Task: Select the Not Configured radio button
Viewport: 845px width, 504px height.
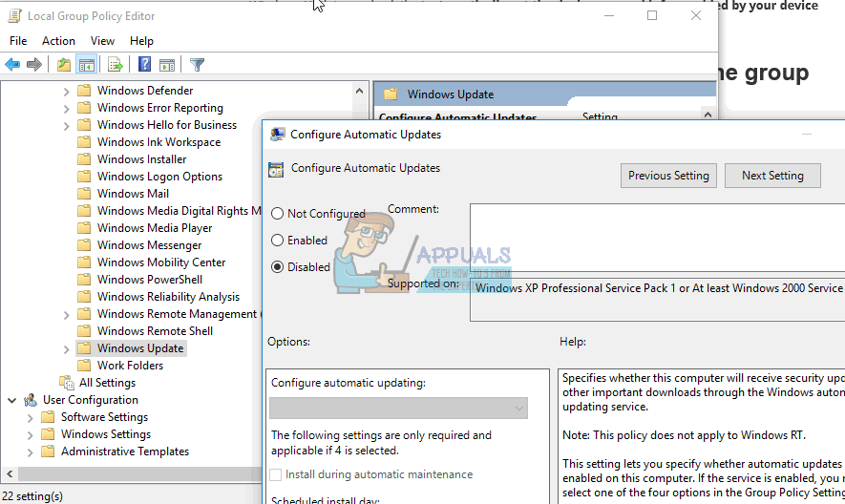Action: pyautogui.click(x=277, y=214)
